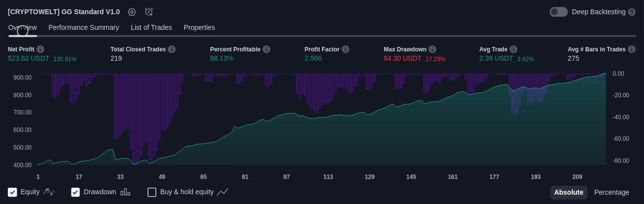Click info icon next to Avg Trade
Viewport: 644px width, 204px height.
(x=513, y=49)
